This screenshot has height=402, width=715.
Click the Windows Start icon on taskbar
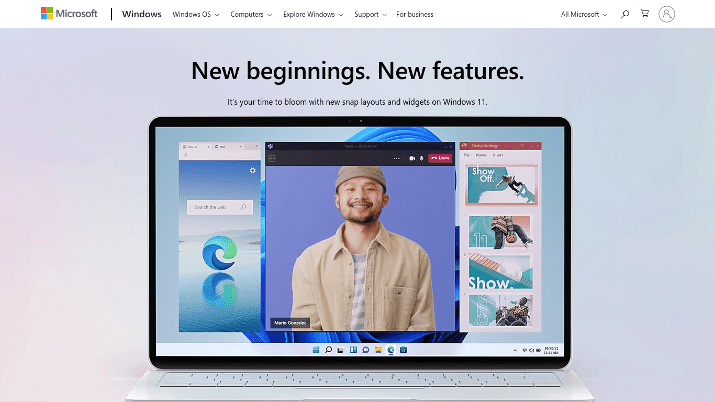pos(316,350)
